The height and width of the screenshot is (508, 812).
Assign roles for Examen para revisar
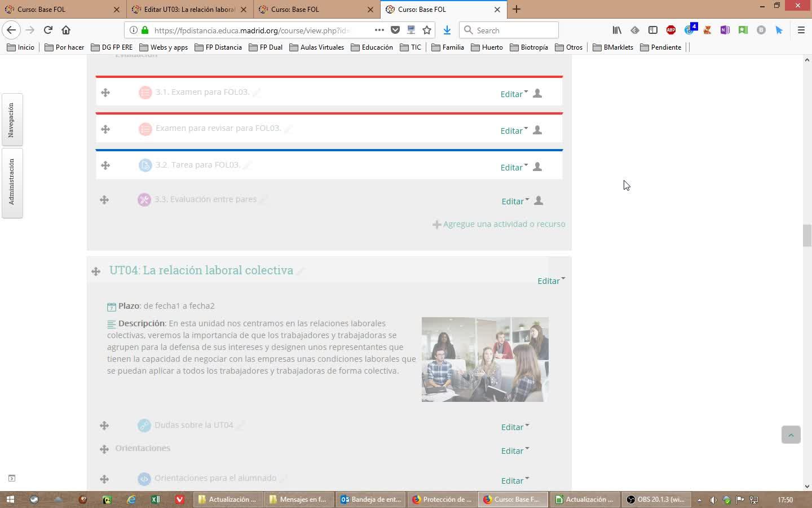pos(537,130)
